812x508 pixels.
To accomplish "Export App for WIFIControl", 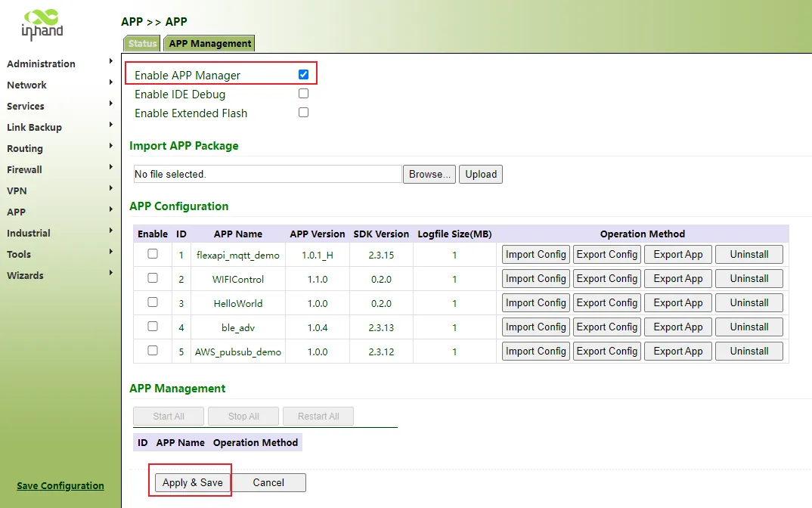I will point(678,279).
